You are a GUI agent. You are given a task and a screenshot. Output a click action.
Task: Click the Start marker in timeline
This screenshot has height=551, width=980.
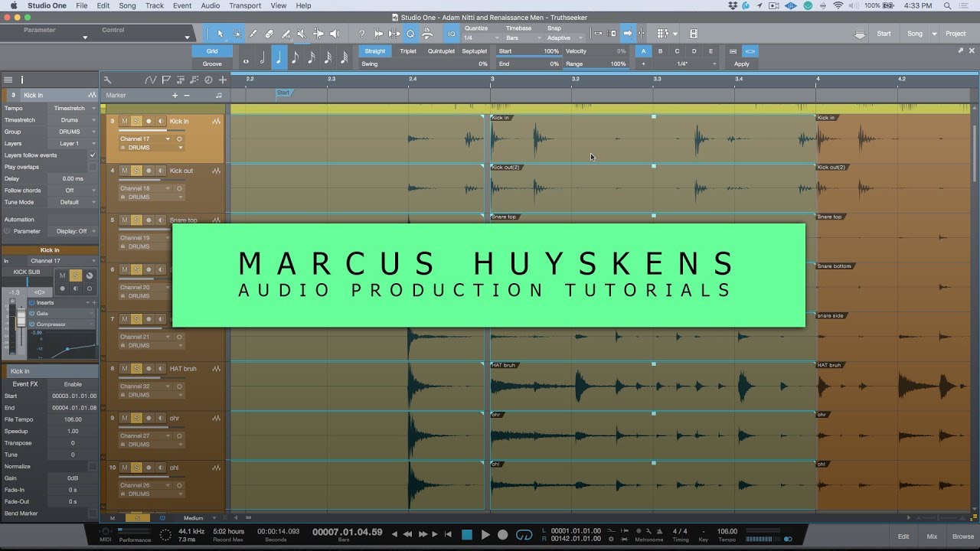tap(283, 93)
